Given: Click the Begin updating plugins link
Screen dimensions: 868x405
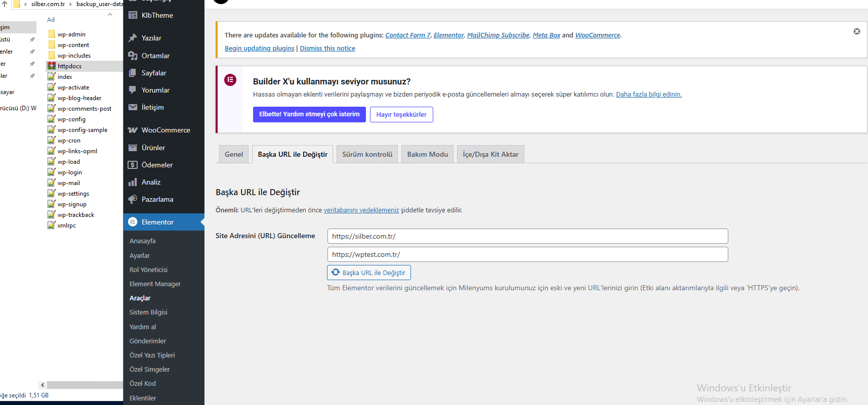Looking at the screenshot, I should click(259, 49).
